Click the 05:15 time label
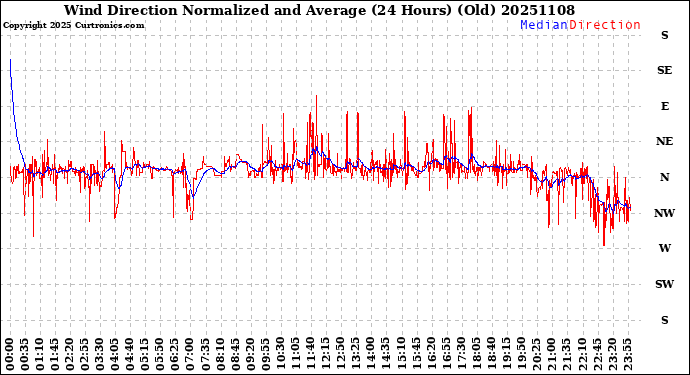This screenshot has height=375, width=690. coord(146,354)
